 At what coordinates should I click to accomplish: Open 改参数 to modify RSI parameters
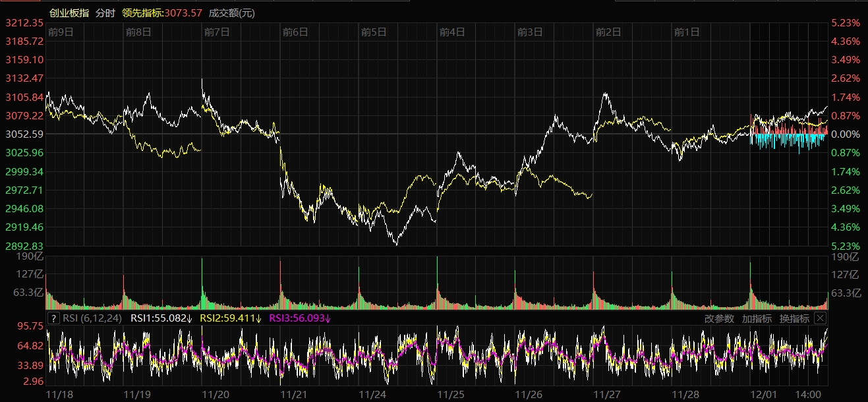click(719, 318)
